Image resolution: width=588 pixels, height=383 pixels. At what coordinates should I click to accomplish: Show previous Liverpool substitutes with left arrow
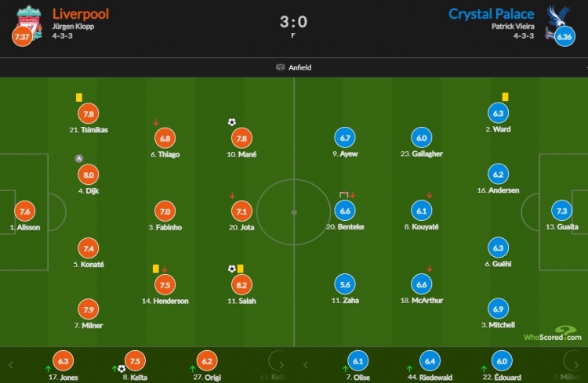click(x=10, y=365)
